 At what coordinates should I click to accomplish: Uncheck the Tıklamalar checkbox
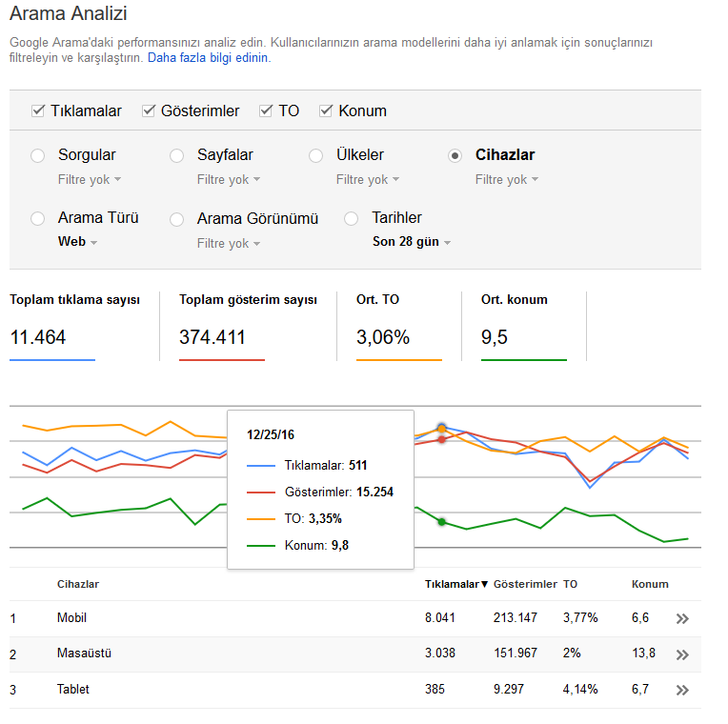click(37, 111)
